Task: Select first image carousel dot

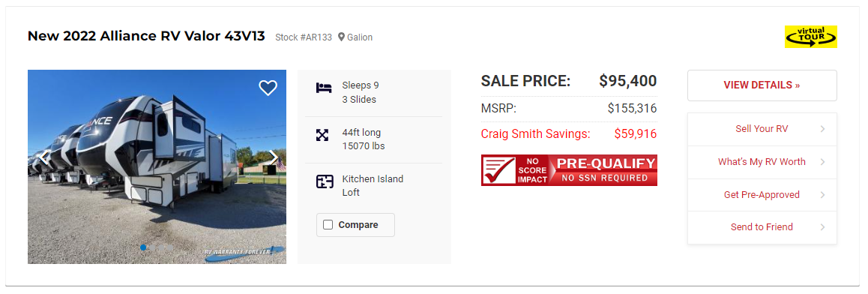Action: coord(143,247)
